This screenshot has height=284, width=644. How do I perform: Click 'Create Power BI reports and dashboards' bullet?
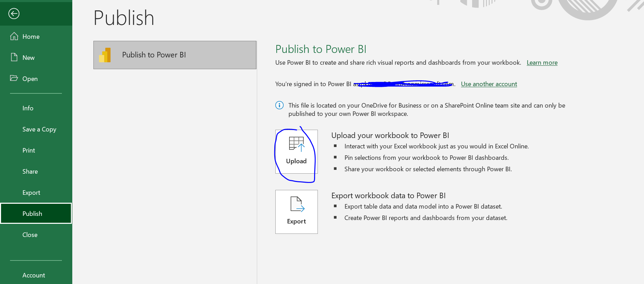click(x=426, y=218)
